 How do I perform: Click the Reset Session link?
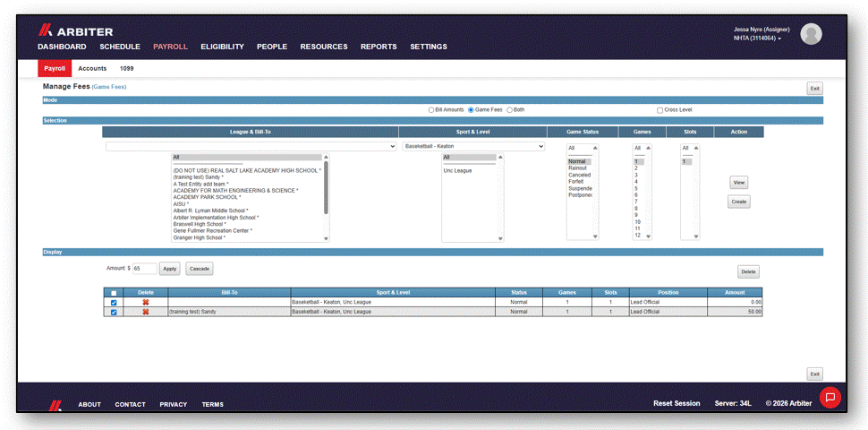(x=677, y=403)
